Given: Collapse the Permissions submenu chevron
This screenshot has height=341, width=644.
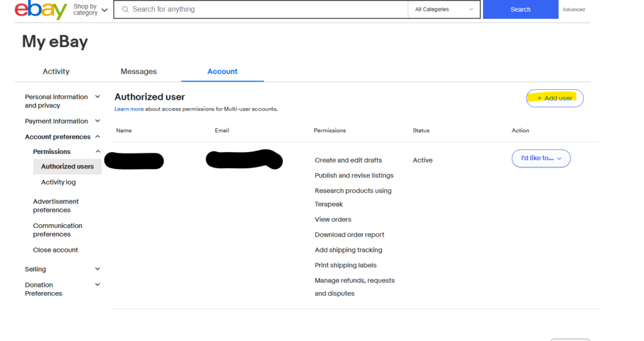Looking at the screenshot, I should coord(97,151).
